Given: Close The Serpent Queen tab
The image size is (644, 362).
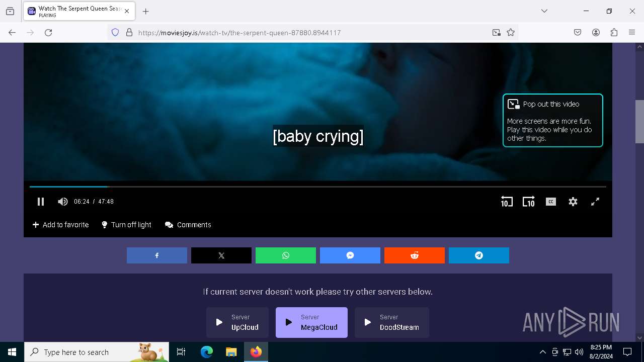Looking at the screenshot, I should 127,11.
